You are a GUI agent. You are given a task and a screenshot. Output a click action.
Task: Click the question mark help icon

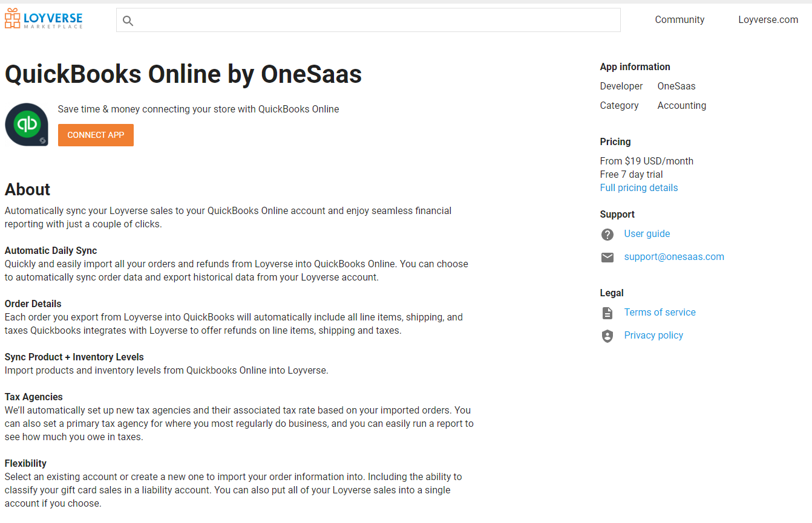point(607,235)
